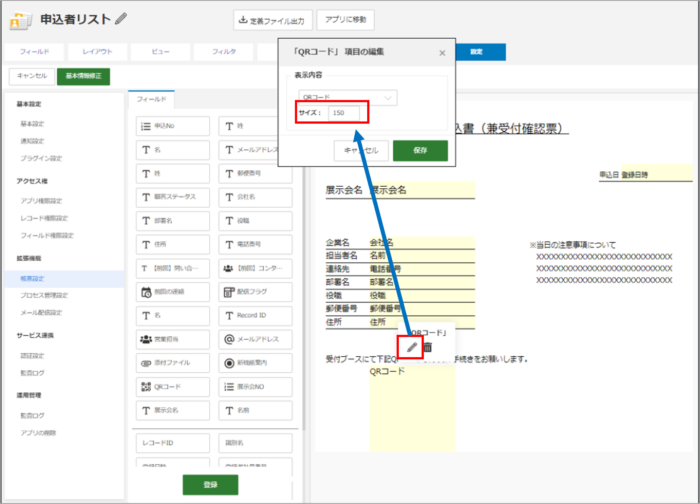Click the 定義ファイル出力 button
Viewport: 700px width, 504px height.
click(272, 21)
